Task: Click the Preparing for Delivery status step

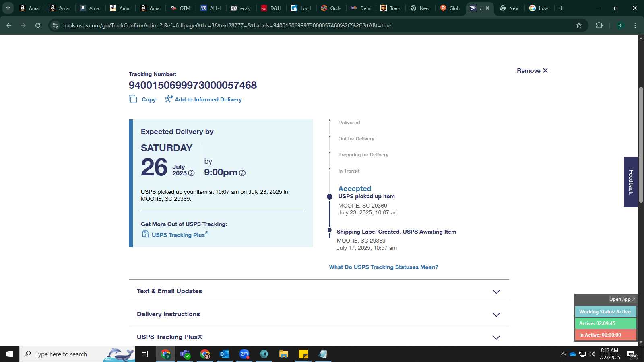Action: (x=363, y=155)
